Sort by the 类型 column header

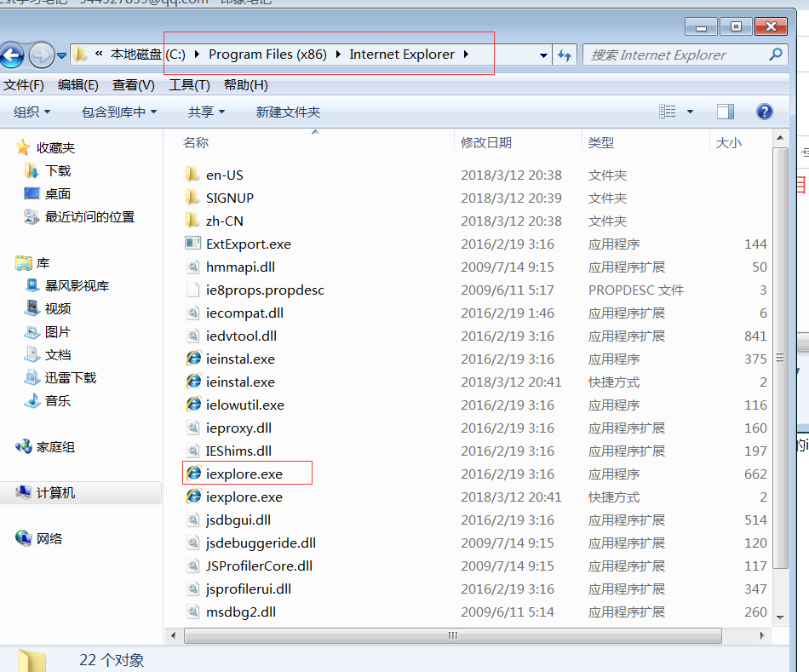point(601,142)
